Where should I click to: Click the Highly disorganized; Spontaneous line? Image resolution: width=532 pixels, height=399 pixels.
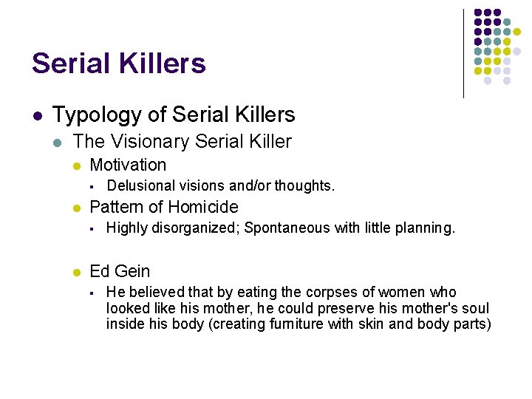(x=281, y=228)
